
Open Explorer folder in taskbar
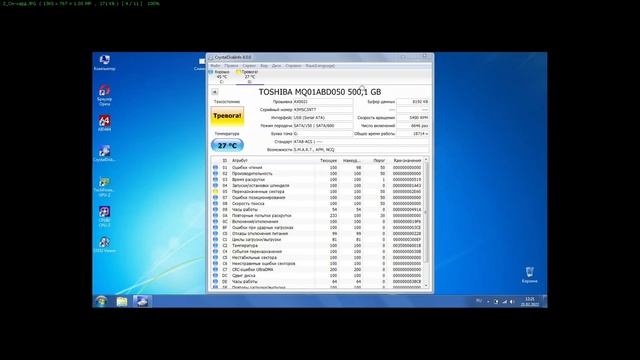click(x=122, y=301)
